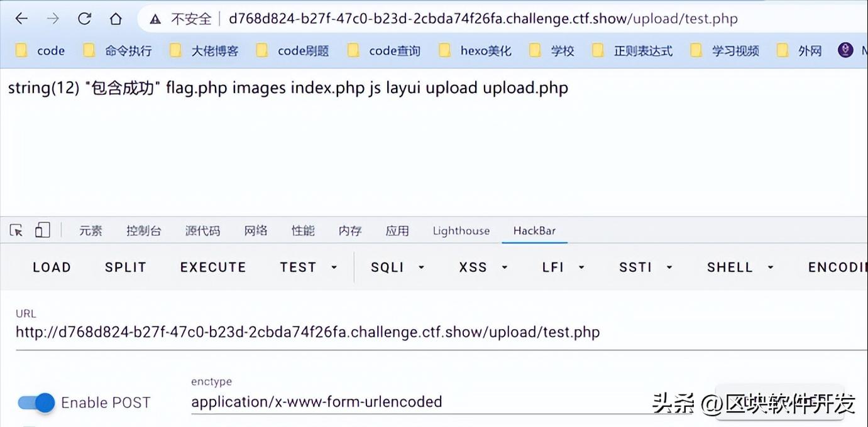Open the hexo美化 bookmark folder
The height and width of the screenshot is (427, 868).
pos(475,51)
